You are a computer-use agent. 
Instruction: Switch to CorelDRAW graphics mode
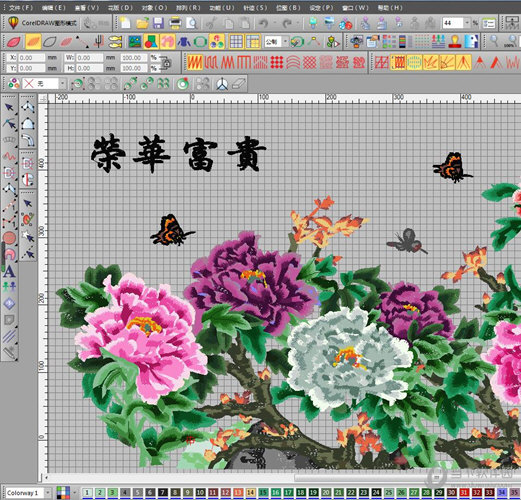click(43, 23)
